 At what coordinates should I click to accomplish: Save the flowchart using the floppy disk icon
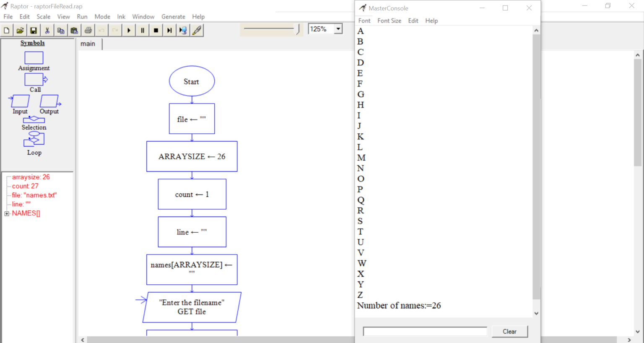click(34, 30)
